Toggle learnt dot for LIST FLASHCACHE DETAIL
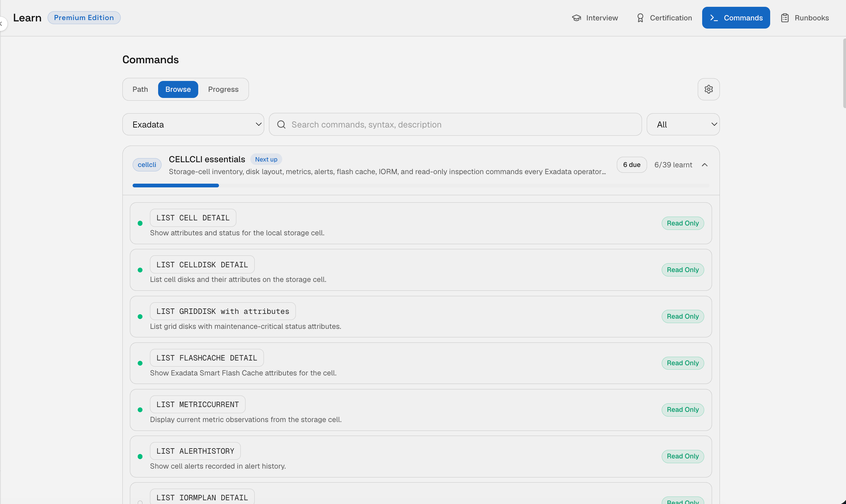The width and height of the screenshot is (846, 504). pos(140,363)
